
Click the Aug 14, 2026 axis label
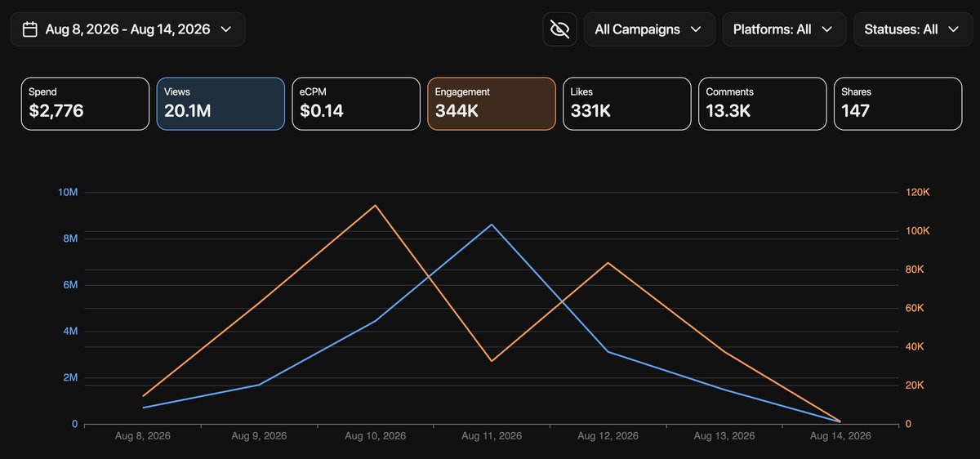point(840,436)
